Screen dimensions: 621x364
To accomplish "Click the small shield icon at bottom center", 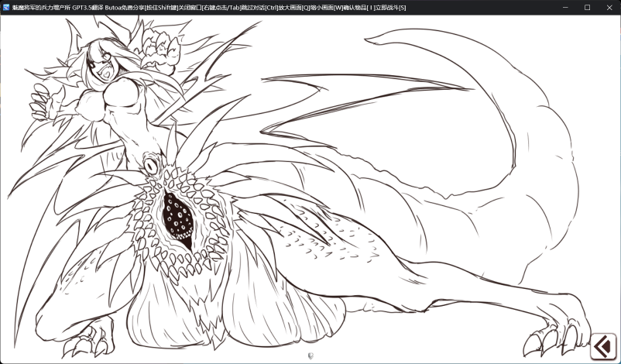I will pyautogui.click(x=310, y=355).
